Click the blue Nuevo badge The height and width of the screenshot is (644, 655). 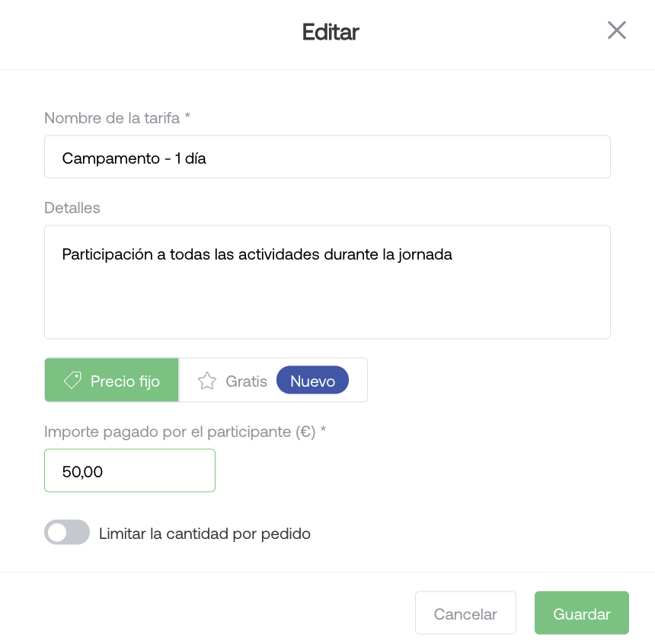pyautogui.click(x=312, y=381)
